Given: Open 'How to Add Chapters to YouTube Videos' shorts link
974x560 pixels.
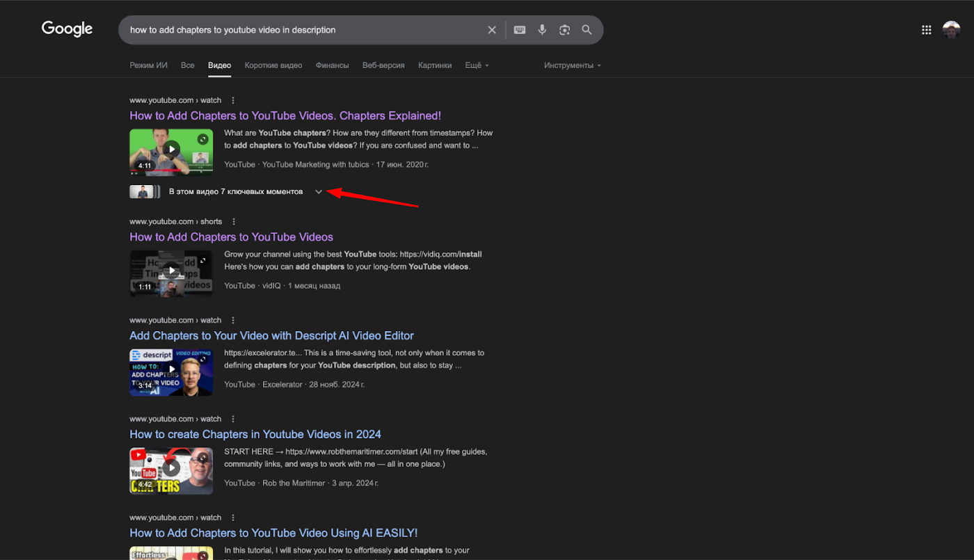Looking at the screenshot, I should tap(231, 237).
